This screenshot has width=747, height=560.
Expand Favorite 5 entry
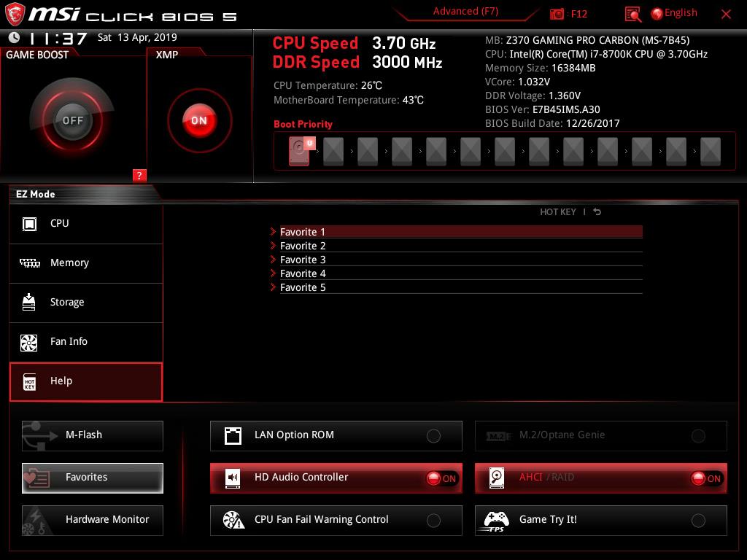pos(303,287)
